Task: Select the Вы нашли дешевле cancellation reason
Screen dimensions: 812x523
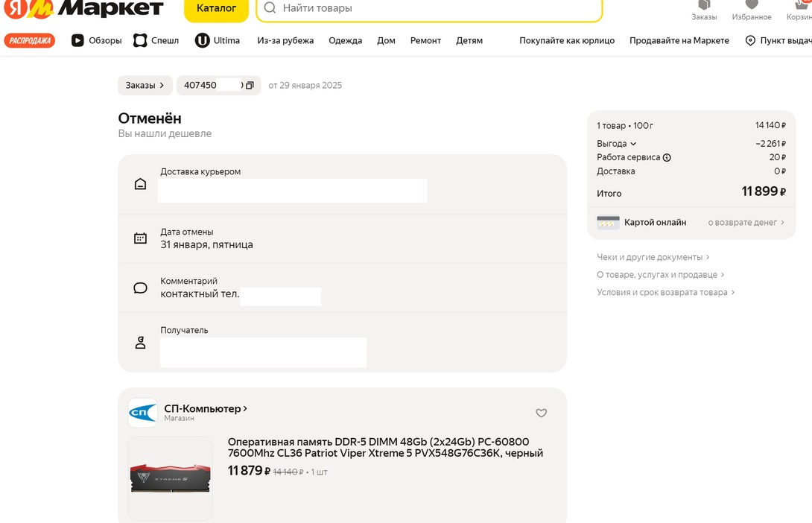Action: pyautogui.click(x=165, y=133)
